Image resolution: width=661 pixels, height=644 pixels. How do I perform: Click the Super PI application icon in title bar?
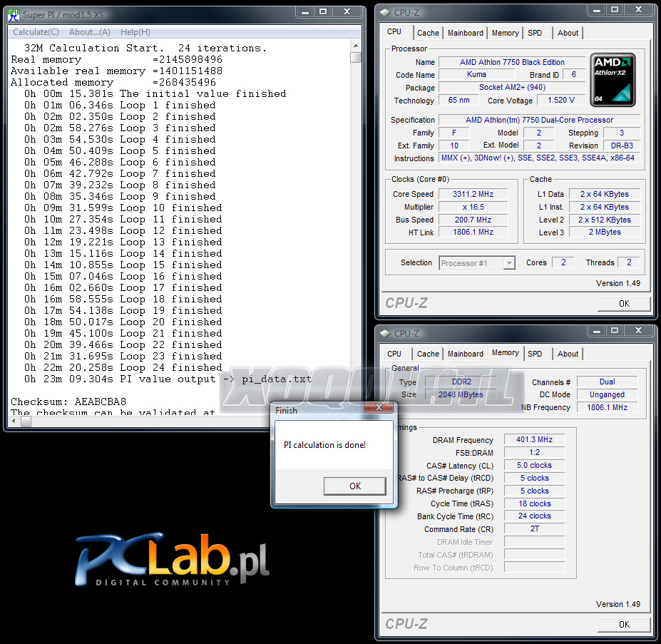pos(14,15)
